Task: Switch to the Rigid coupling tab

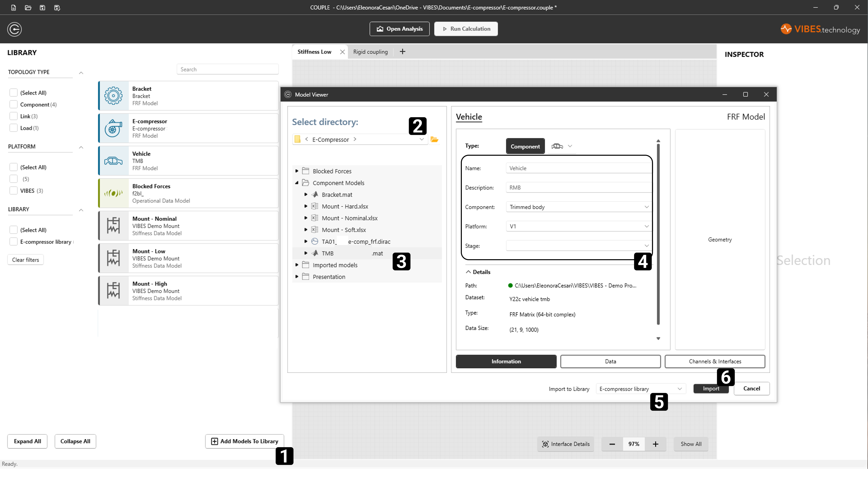Action: click(x=370, y=52)
